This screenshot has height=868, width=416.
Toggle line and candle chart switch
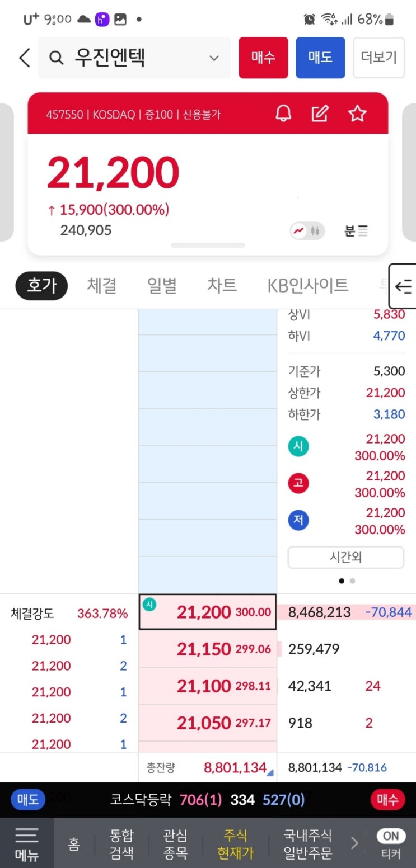(x=307, y=230)
